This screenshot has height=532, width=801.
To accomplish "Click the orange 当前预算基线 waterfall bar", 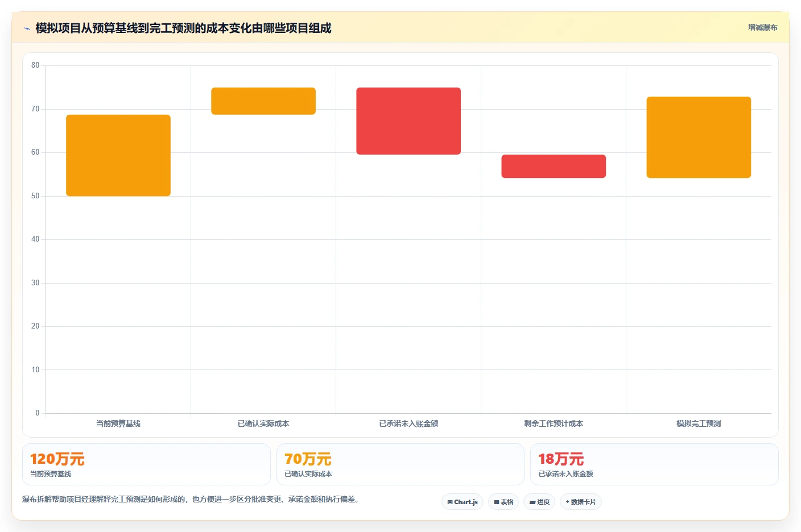I will 118,155.
